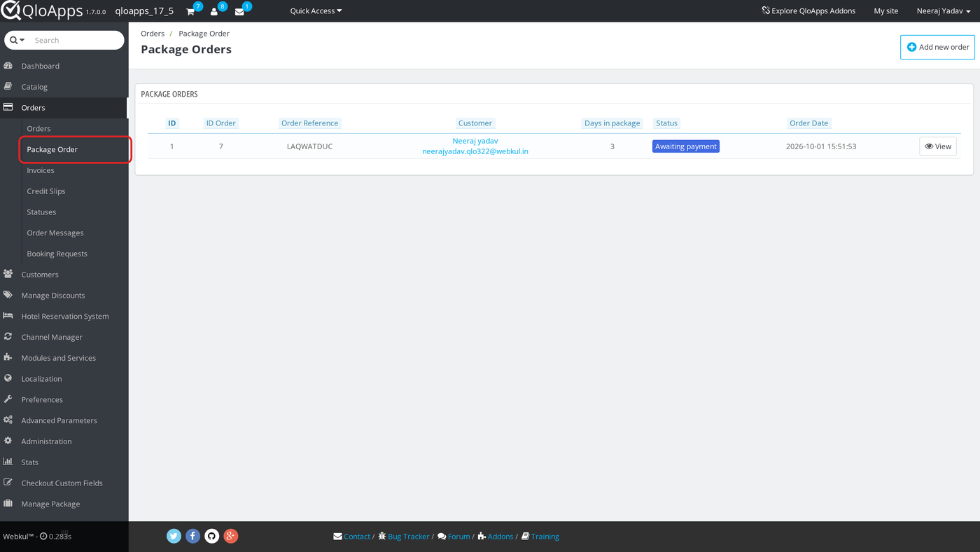
Task: Click the Google Plus icon in footer
Action: pyautogui.click(x=231, y=536)
